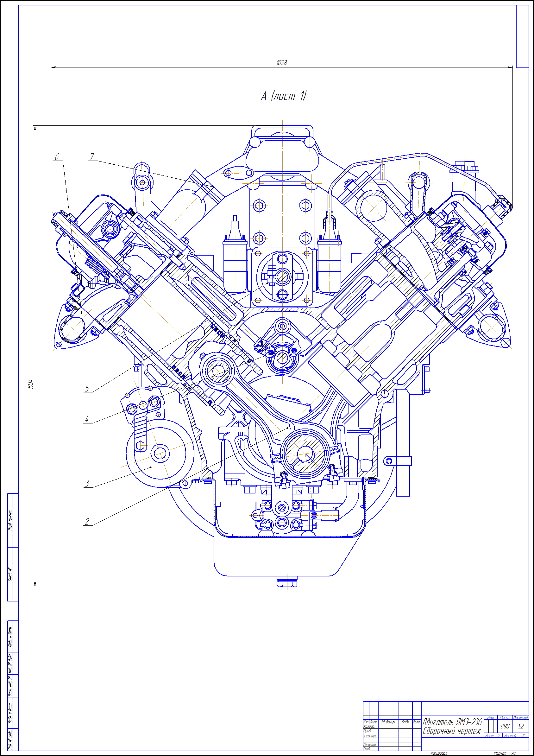Click the "Н.контр." row label
Viewport: 534px width, 756px height.
tap(370, 744)
